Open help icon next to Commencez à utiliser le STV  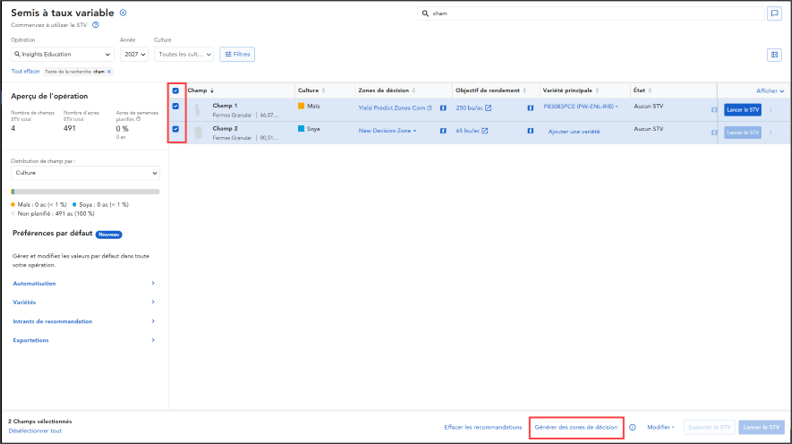tap(95, 25)
